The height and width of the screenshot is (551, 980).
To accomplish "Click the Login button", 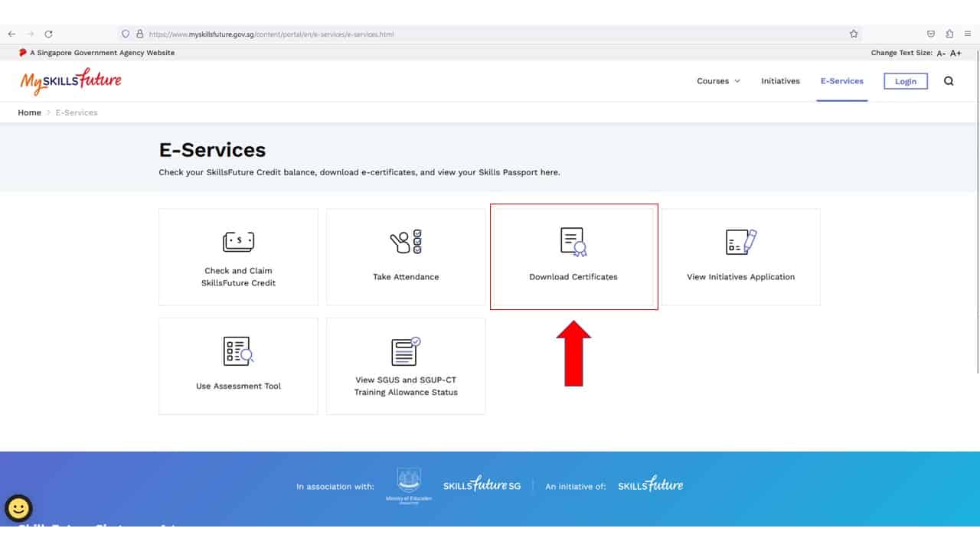I will coord(906,81).
